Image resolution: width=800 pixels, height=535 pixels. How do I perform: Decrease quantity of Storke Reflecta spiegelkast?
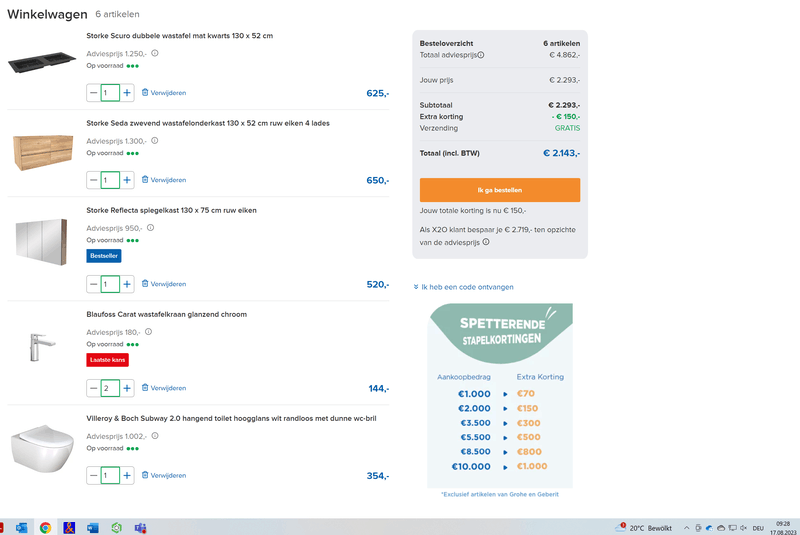(93, 284)
